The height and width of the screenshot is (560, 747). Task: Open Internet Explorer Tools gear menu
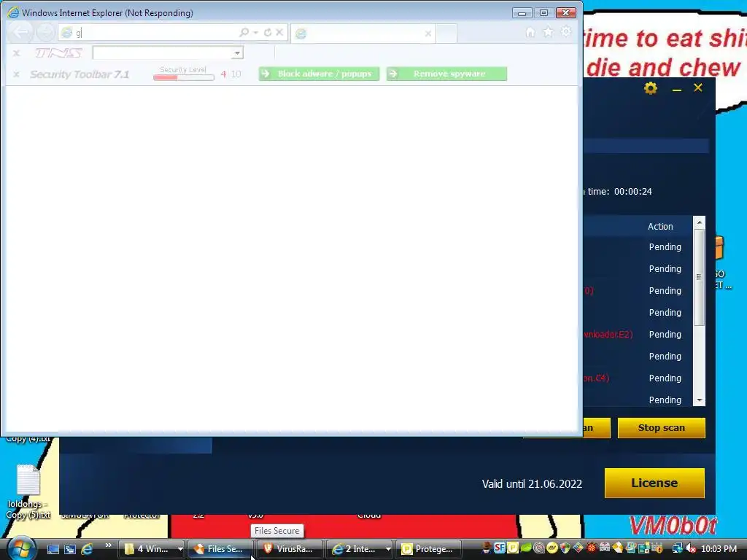pos(566,32)
